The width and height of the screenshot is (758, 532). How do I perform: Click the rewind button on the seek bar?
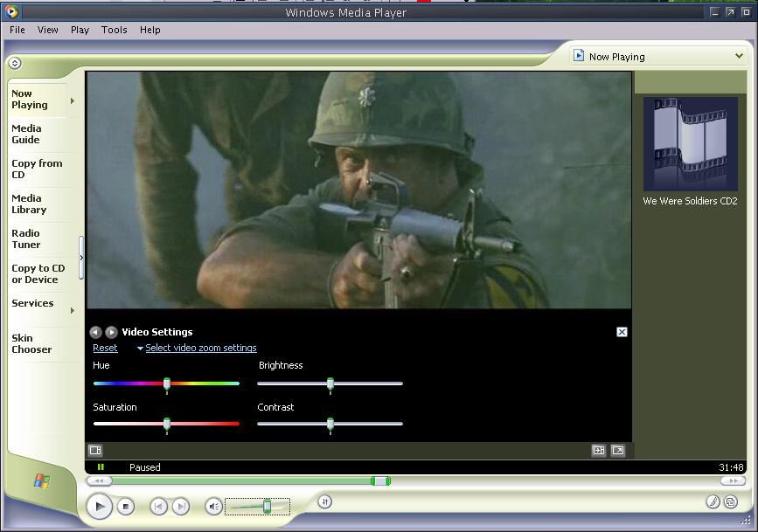[99, 480]
